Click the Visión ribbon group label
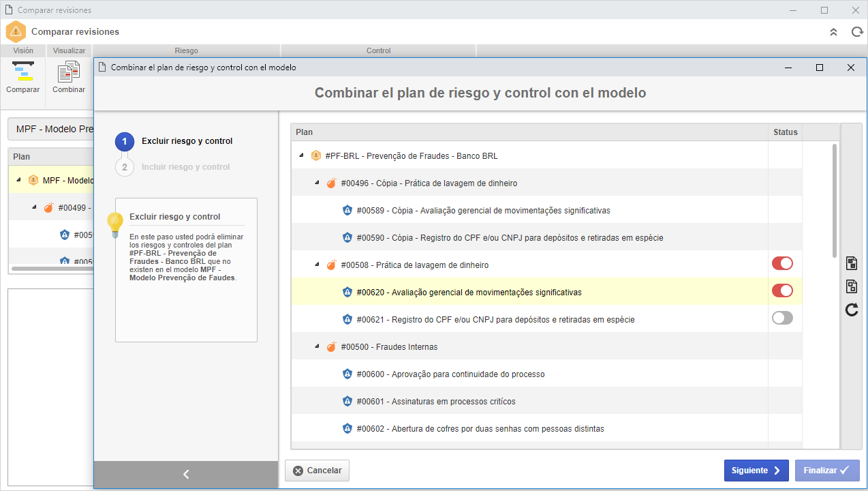 tap(23, 50)
